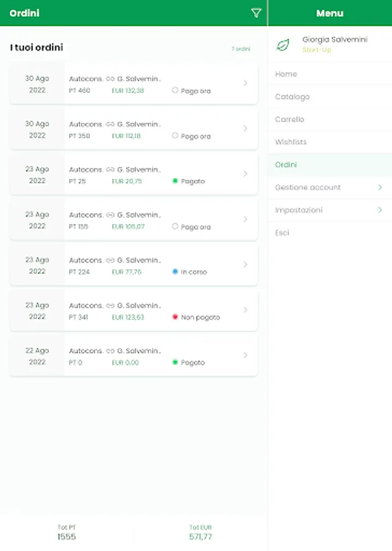Viewport: 392px width, 551px height.
Task: Open Wishlists in side menu
Action: tap(291, 142)
